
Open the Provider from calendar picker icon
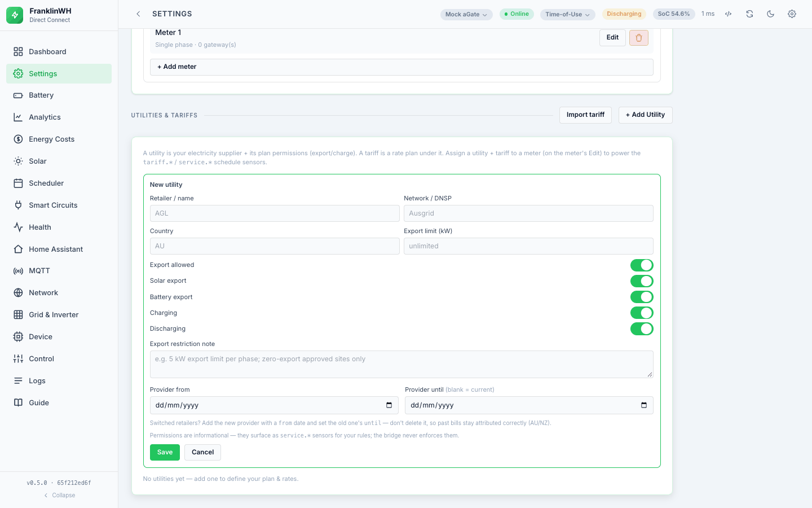coord(389,405)
